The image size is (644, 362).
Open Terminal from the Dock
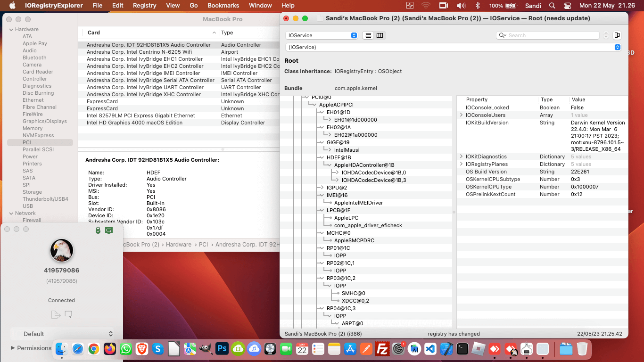click(x=462, y=349)
